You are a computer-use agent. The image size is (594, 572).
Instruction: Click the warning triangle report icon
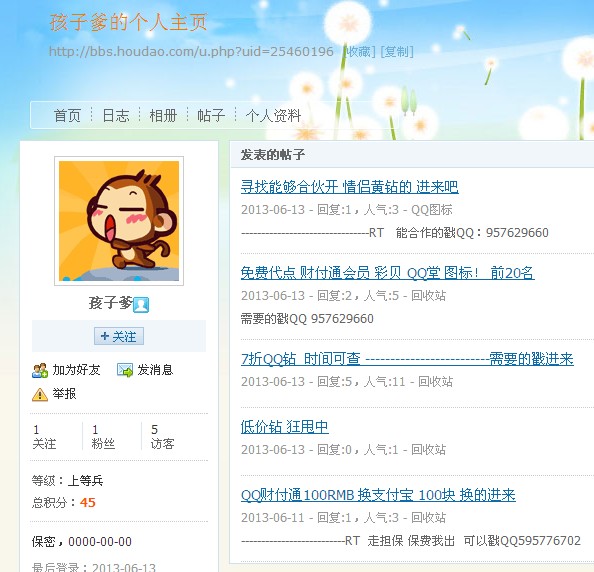40,394
